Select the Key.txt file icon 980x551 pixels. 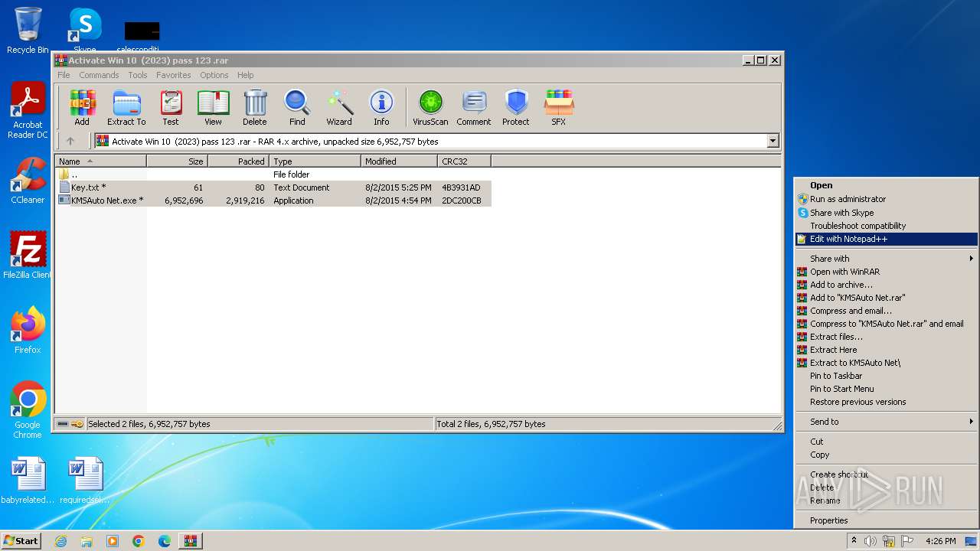(64, 187)
